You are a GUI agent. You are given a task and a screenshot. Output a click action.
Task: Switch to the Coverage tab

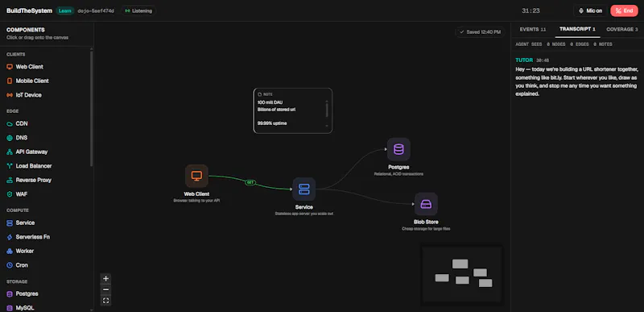tap(621, 29)
